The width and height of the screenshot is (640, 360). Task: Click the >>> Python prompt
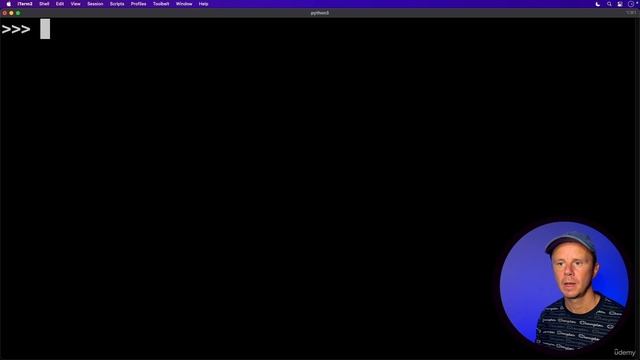click(16, 29)
